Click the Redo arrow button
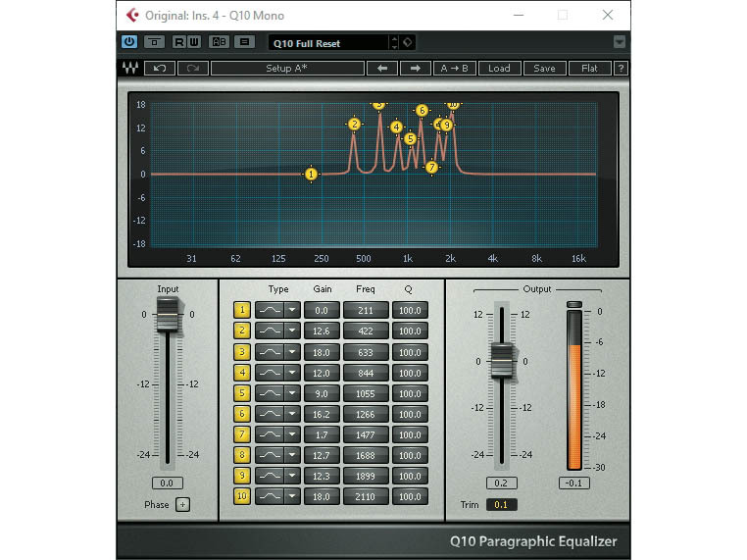Image resolution: width=747 pixels, height=560 pixels. click(x=193, y=68)
